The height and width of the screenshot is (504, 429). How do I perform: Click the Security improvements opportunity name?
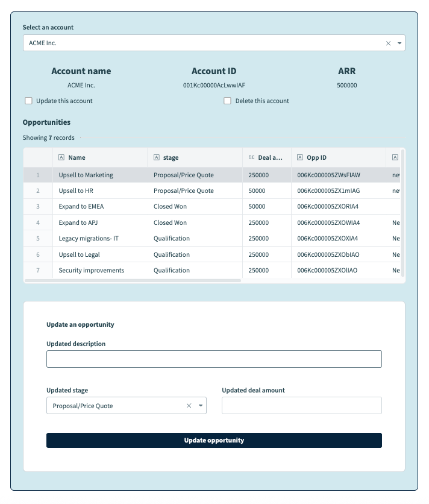pos(91,270)
